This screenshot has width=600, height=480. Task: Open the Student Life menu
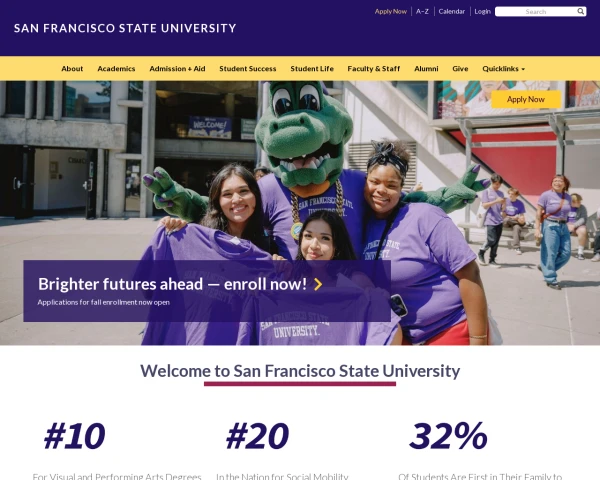click(312, 68)
